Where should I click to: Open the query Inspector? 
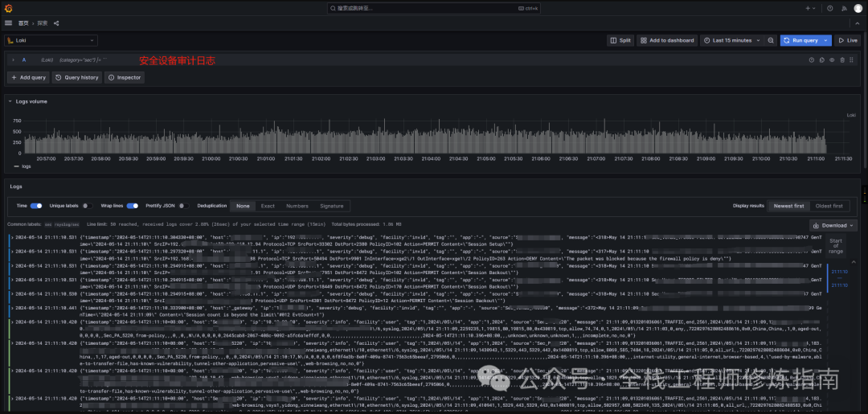(125, 77)
